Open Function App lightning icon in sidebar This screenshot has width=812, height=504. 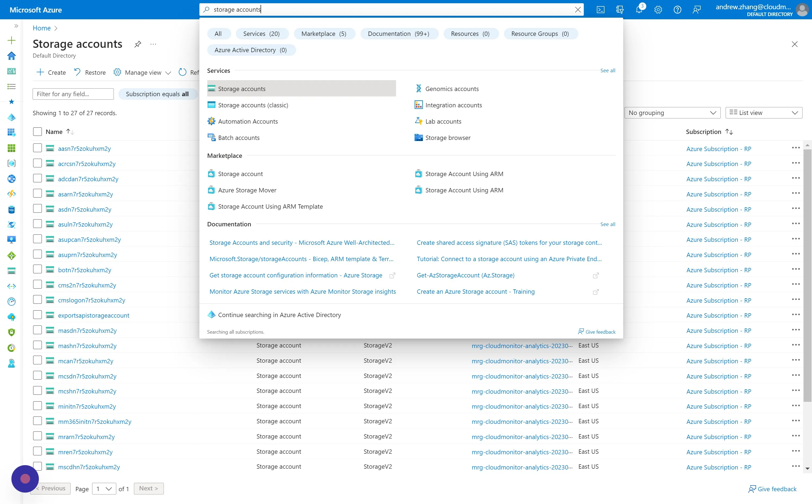11,194
